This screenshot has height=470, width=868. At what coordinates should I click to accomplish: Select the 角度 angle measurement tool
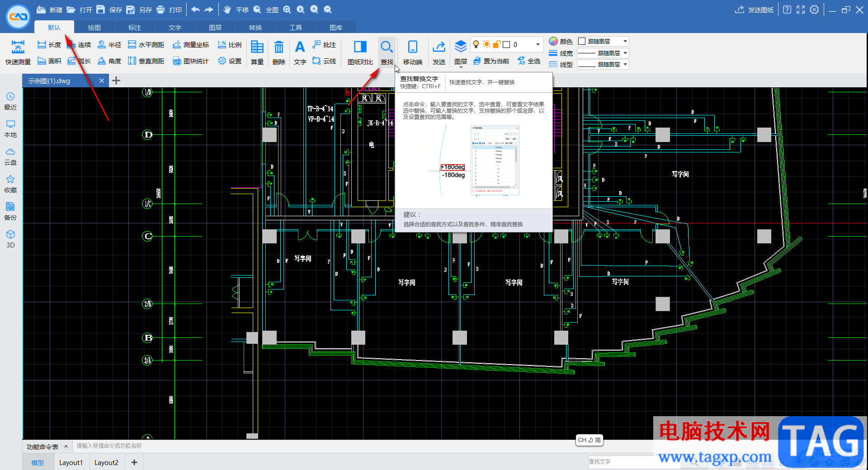click(x=109, y=61)
